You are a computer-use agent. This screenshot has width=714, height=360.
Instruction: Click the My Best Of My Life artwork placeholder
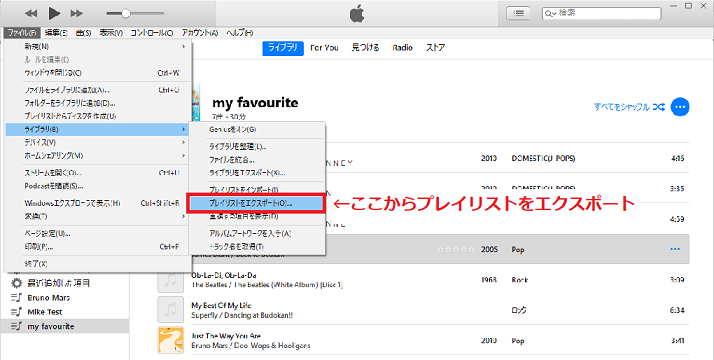coord(171,310)
